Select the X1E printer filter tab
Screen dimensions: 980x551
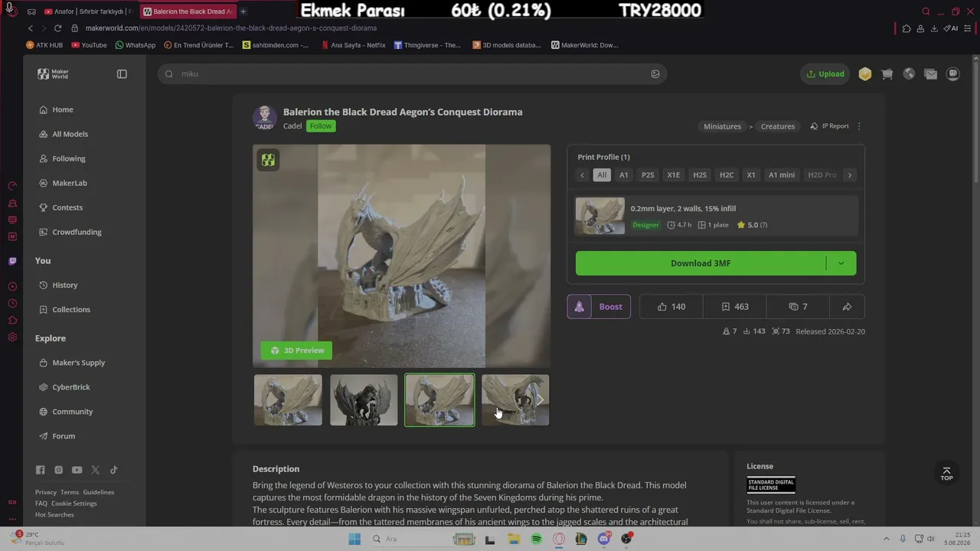(674, 175)
